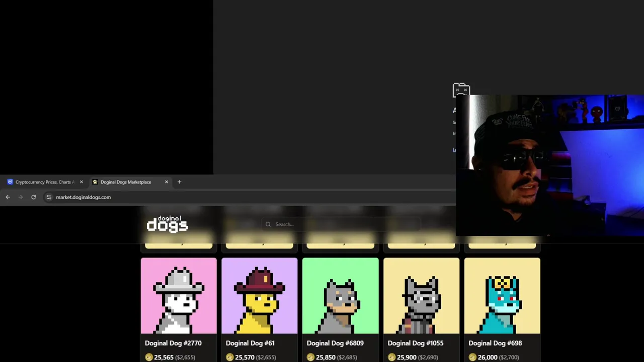Screen dimensions: 644x362
Task: Select Doginal Dog #6809 title
Action: (335, 343)
